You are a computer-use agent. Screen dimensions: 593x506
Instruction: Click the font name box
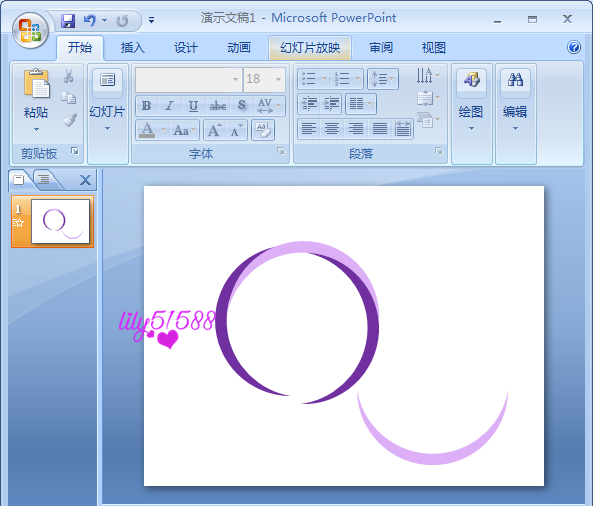[x=189, y=79]
